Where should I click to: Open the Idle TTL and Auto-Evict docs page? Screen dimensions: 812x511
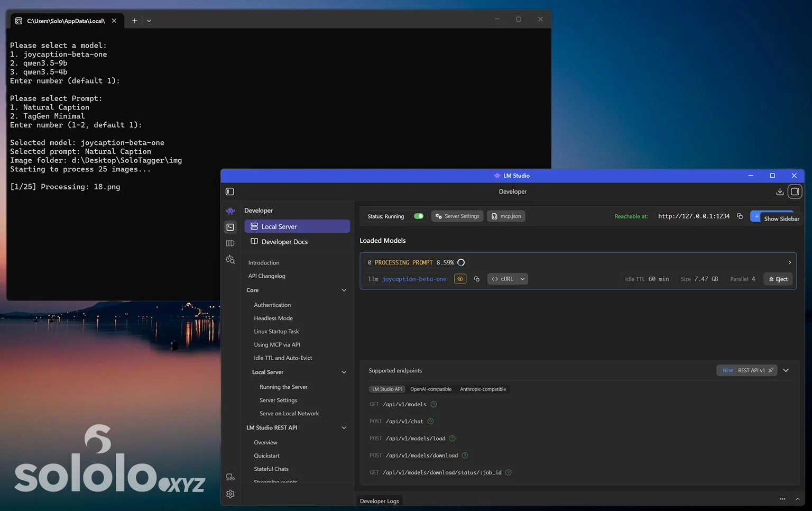coord(283,358)
